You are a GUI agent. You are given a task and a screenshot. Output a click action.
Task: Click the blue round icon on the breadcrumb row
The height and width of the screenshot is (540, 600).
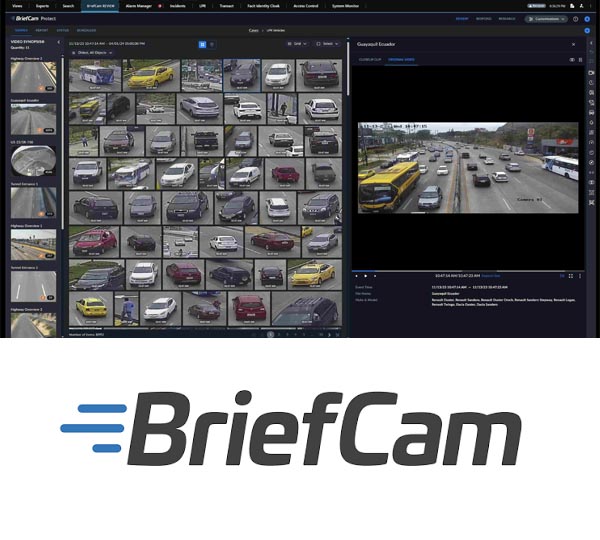coord(587,30)
